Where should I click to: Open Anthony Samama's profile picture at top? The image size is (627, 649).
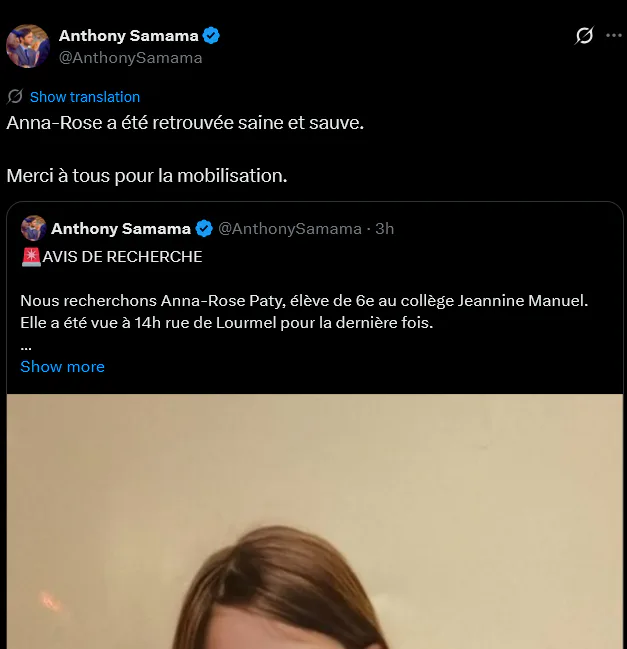(x=28, y=46)
